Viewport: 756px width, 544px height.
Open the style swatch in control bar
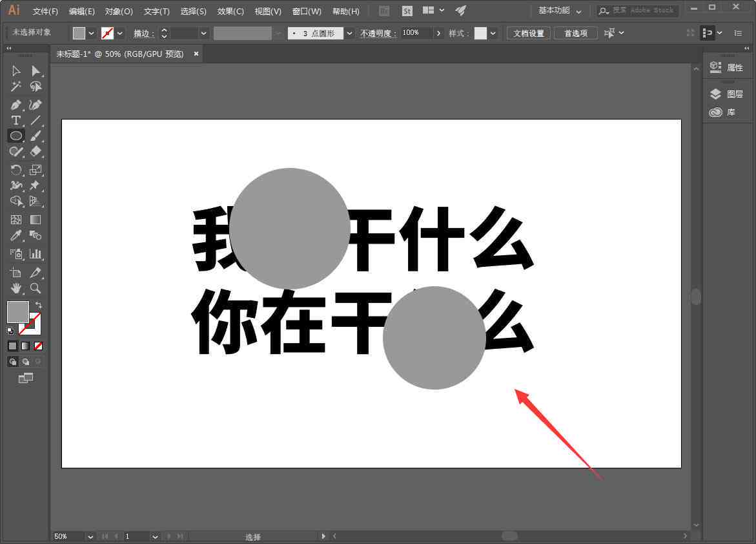(480, 33)
